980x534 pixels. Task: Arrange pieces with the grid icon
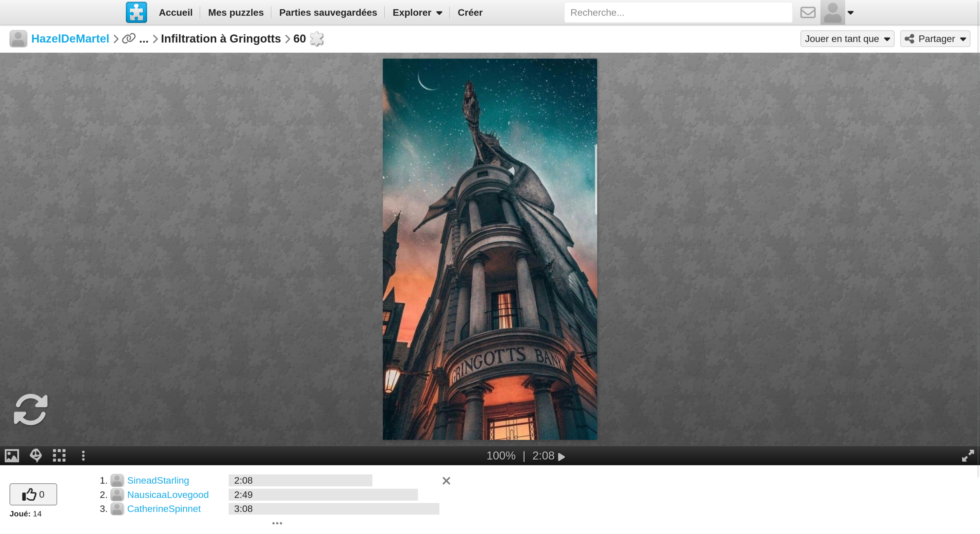[x=59, y=455]
